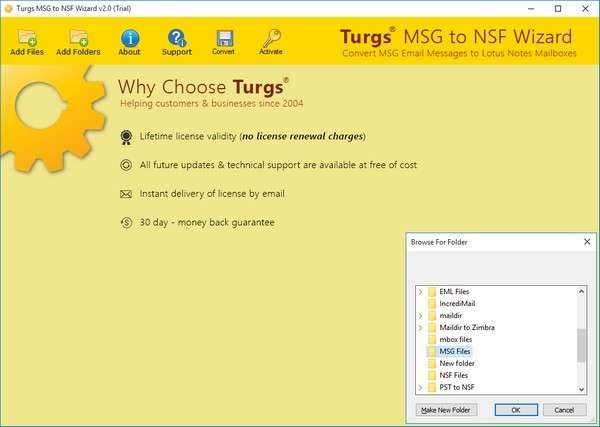This screenshot has width=600, height=427.
Task: Click the Convert floppy disk icon
Action: point(224,38)
